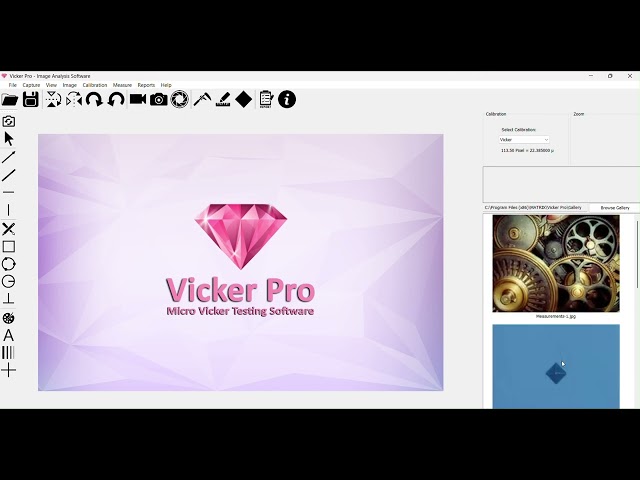Click the gallery folder path field
Screen dimensions: 640x480
[536, 208]
